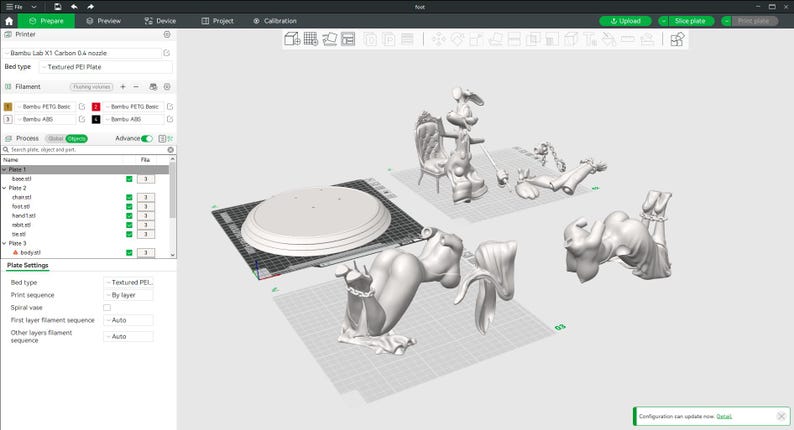Remove a filament with the minus icon
794x430 pixels.
[x=136, y=87]
